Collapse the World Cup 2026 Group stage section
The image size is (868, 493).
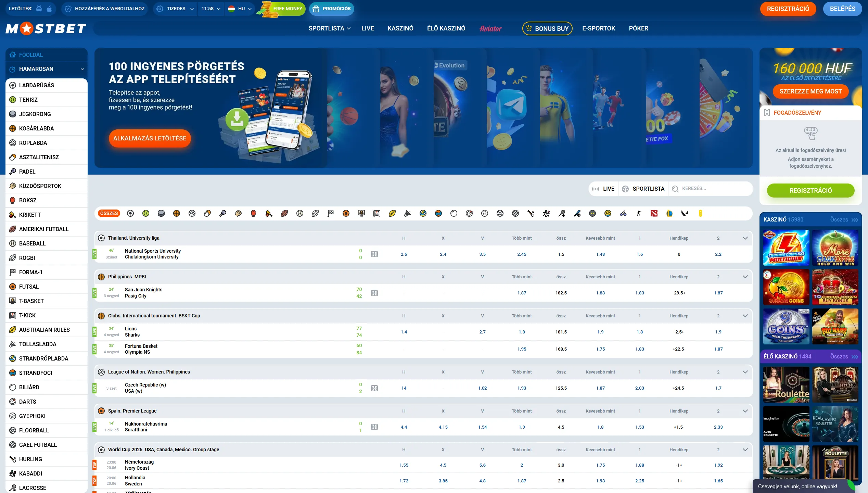[745, 450]
